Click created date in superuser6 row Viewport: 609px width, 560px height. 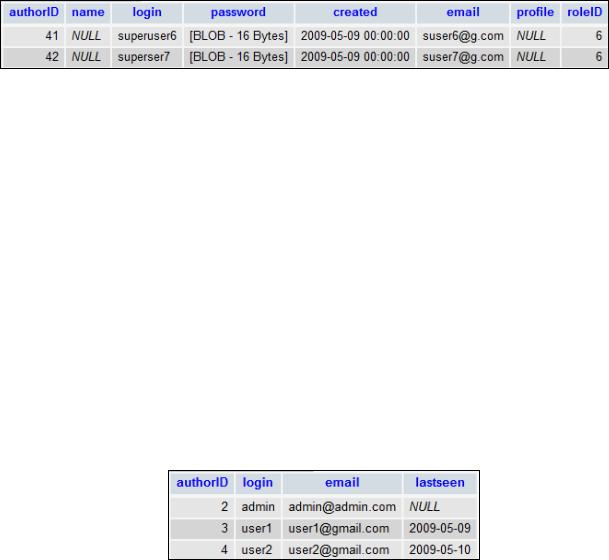click(x=355, y=36)
